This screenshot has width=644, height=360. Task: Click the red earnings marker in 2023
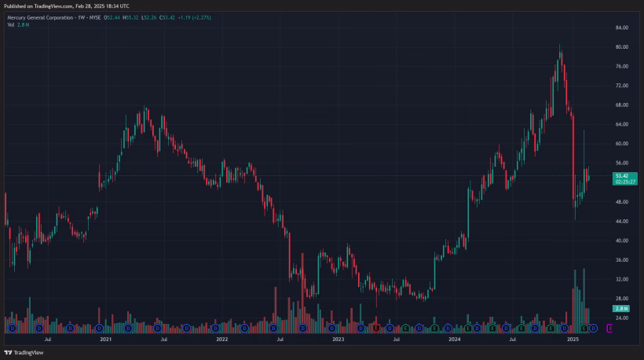point(376,328)
